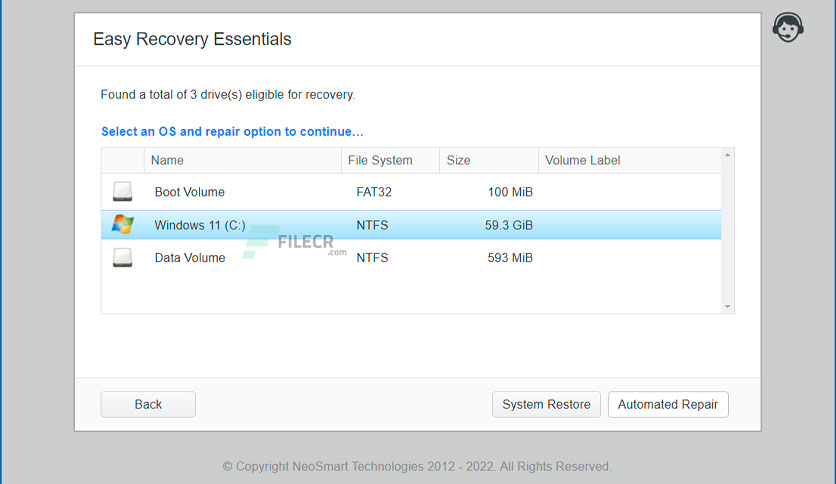Launch Automated Repair

668,405
